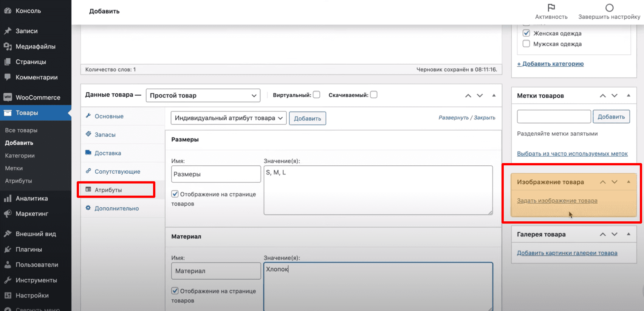Click the WooCommerce logo icon
The width and height of the screenshot is (644, 311).
[x=8, y=97]
